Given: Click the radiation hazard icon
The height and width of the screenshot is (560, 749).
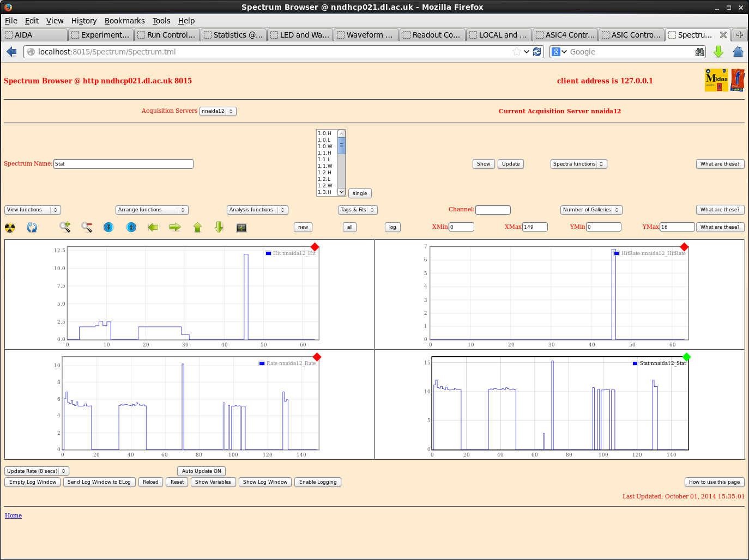Looking at the screenshot, I should pyautogui.click(x=10, y=228).
